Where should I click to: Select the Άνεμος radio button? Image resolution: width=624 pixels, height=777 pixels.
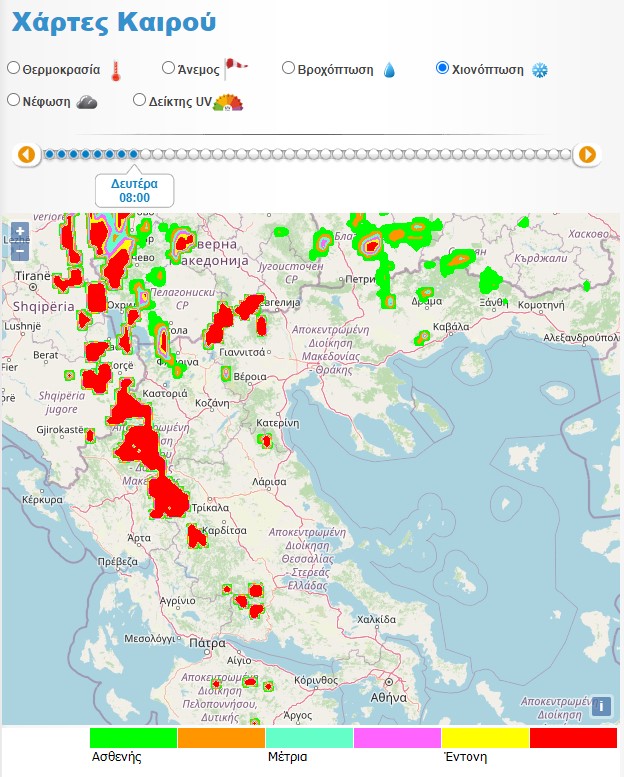click(x=169, y=68)
